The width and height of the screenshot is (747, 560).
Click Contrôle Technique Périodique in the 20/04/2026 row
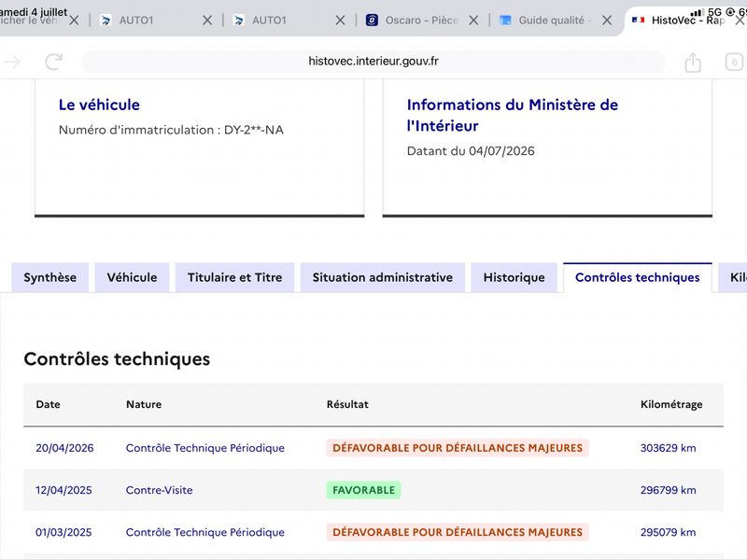(204, 448)
